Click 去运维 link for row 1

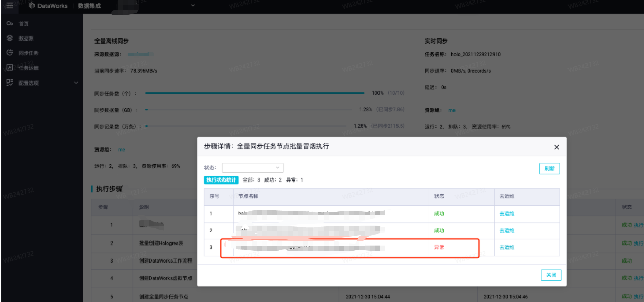tap(507, 214)
